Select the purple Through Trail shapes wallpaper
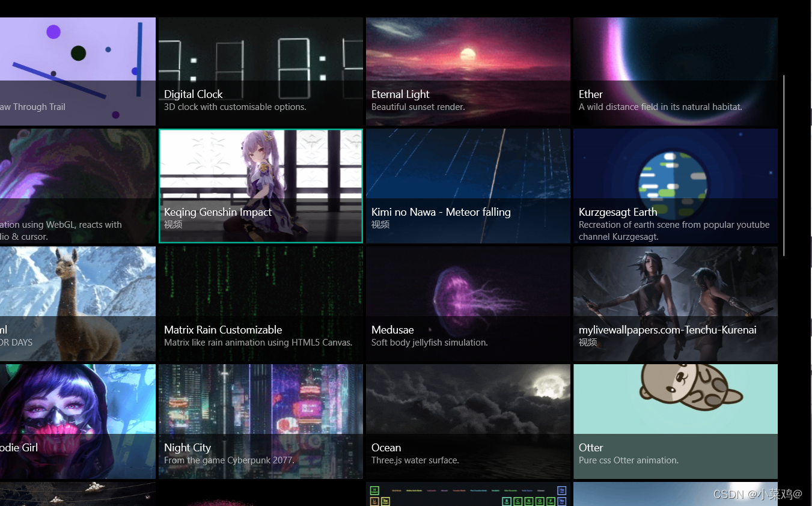 78,72
